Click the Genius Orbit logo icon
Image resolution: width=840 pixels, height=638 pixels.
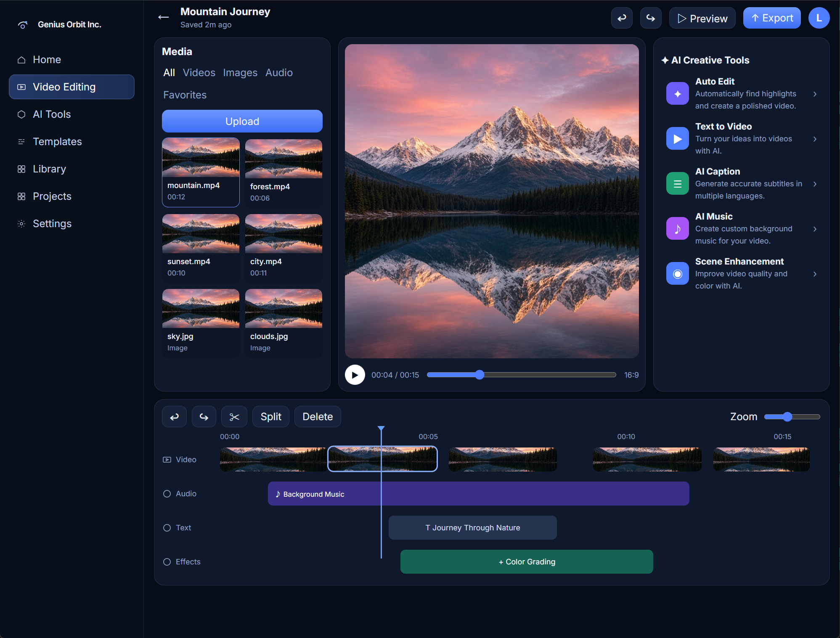[x=23, y=25]
